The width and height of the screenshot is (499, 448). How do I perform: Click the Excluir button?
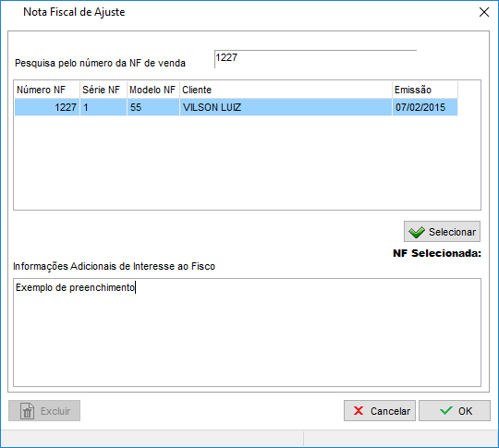tap(44, 411)
